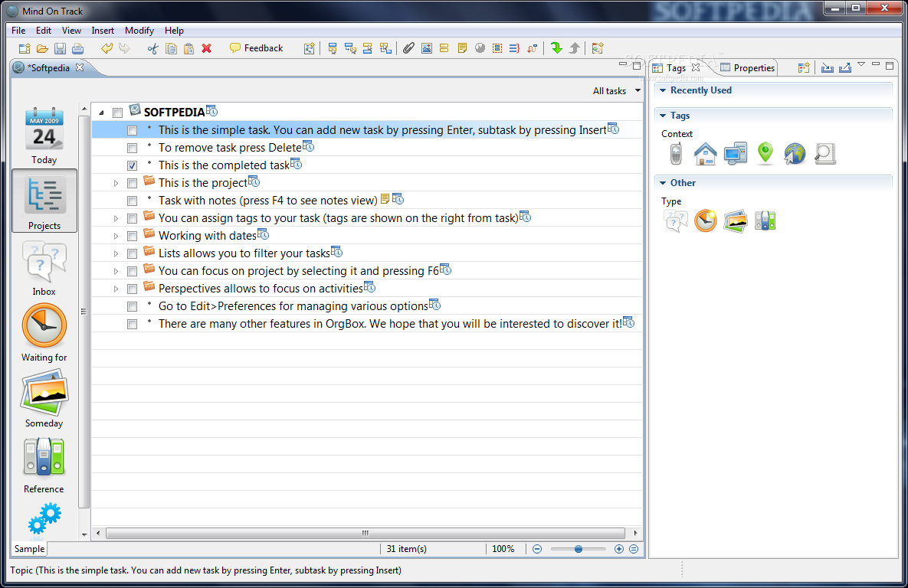Check the 'Task with notes' checkbox
Image resolution: width=908 pixels, height=588 pixels.
[132, 201]
